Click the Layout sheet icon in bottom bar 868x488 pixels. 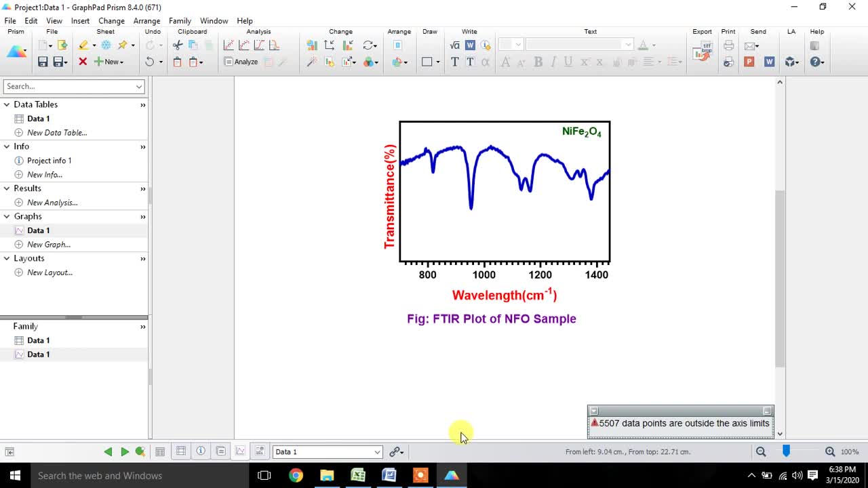coord(260,451)
